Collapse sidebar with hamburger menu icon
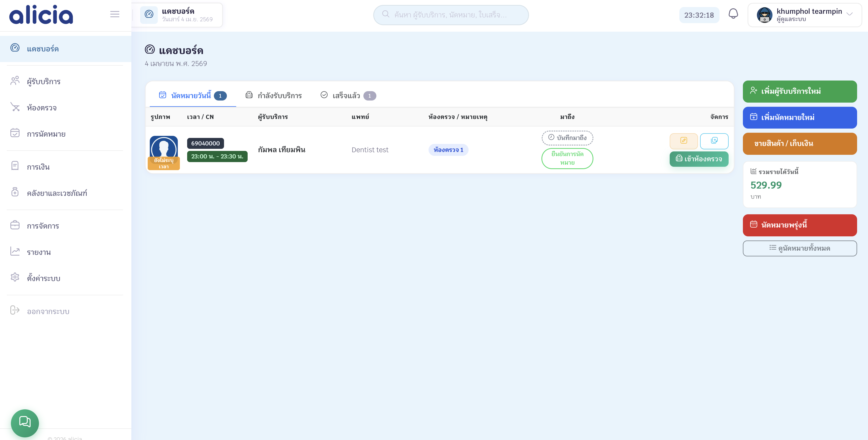 click(x=114, y=14)
